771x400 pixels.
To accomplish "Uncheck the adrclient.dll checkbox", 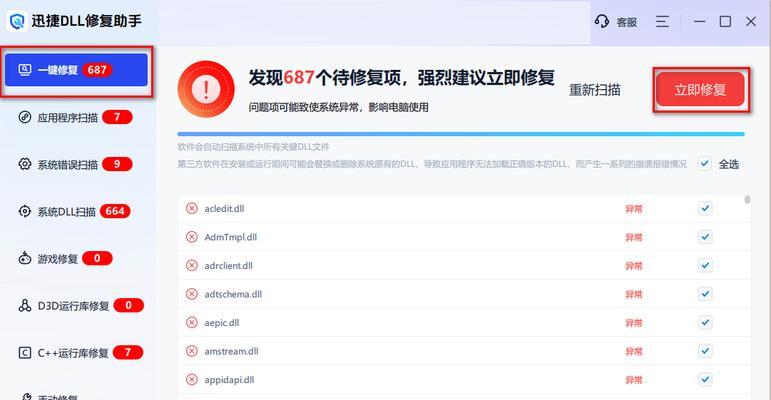I will point(705,265).
